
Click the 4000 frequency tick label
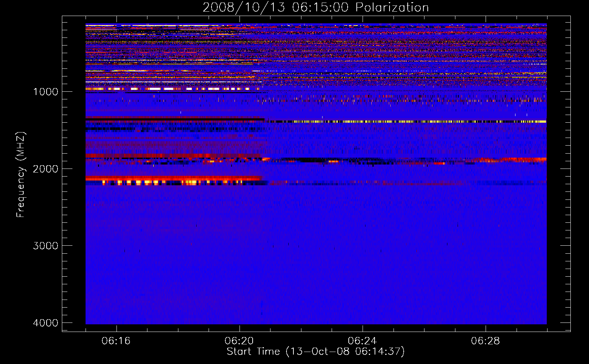click(46, 323)
